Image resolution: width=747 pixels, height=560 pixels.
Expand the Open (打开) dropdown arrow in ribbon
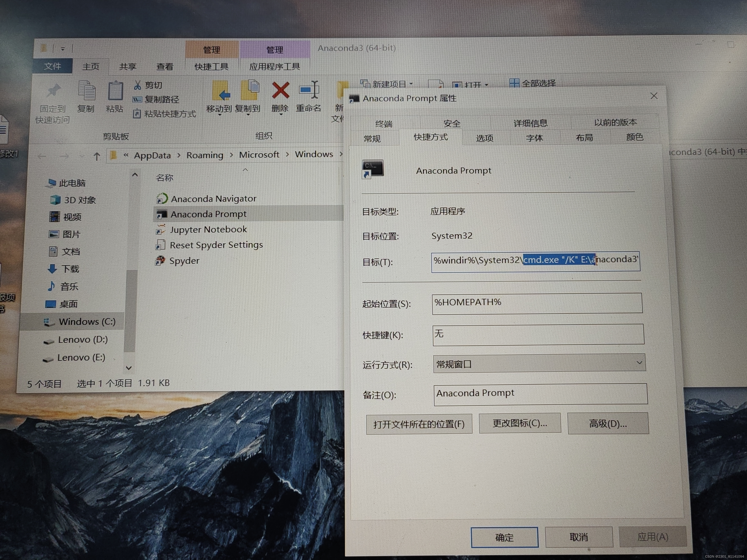486,85
